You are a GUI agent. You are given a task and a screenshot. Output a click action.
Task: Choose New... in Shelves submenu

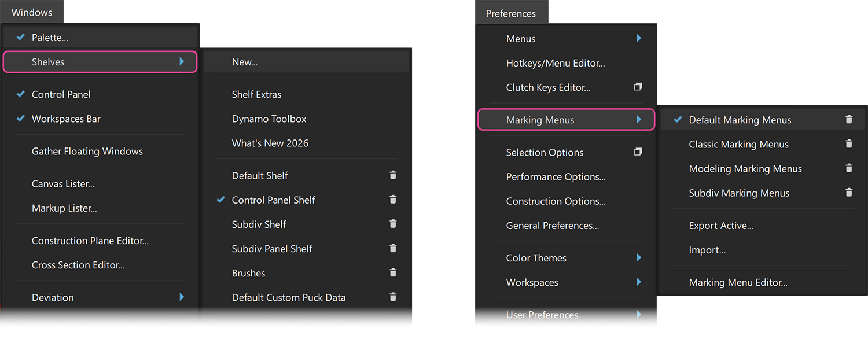tap(245, 62)
